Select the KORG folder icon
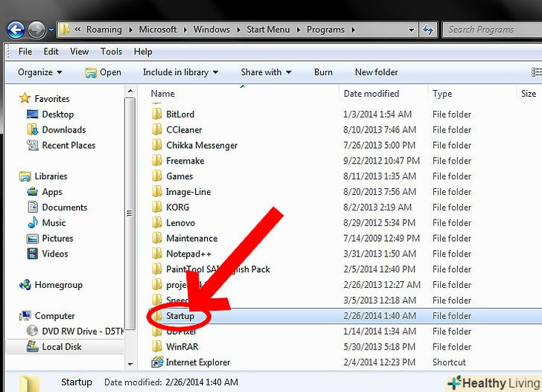This screenshot has width=542, height=392. click(x=157, y=208)
